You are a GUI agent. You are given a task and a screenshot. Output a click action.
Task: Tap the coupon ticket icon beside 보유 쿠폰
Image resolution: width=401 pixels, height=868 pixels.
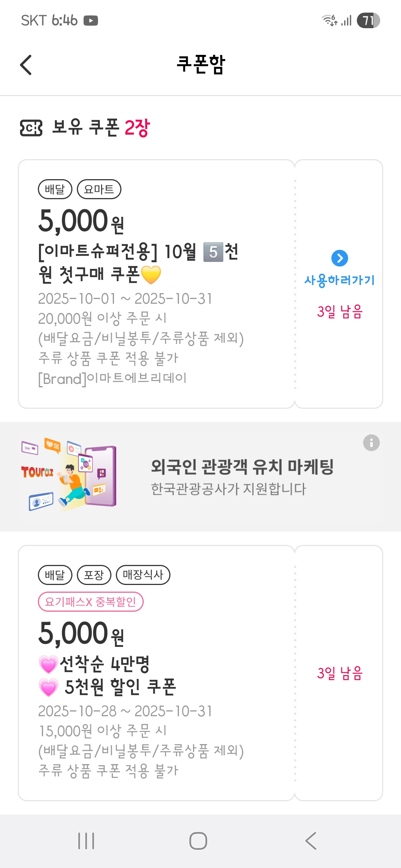pyautogui.click(x=31, y=128)
